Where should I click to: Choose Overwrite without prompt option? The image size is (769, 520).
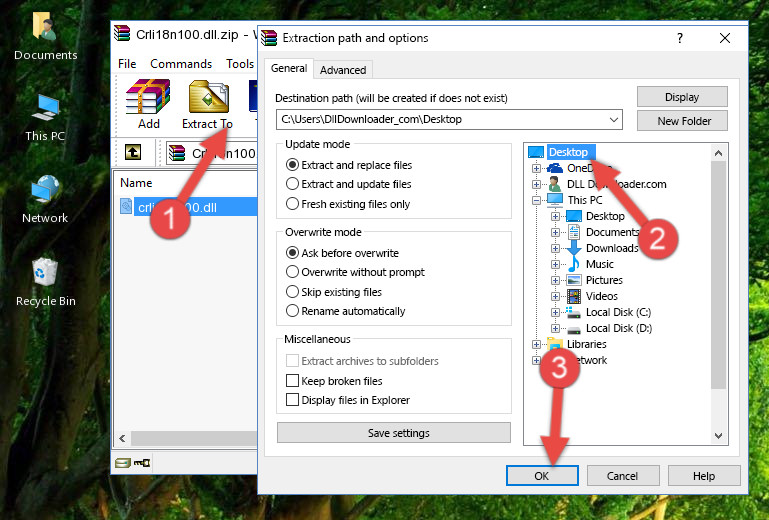(x=355, y=272)
